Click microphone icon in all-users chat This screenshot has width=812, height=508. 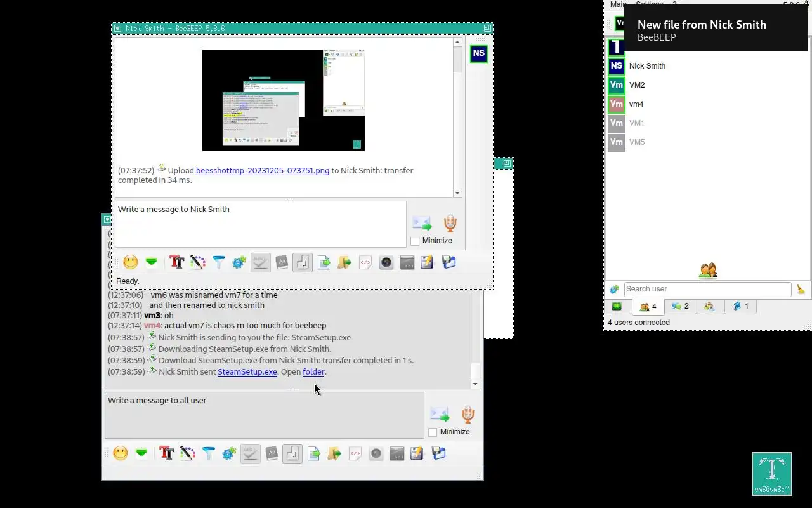coord(468,415)
